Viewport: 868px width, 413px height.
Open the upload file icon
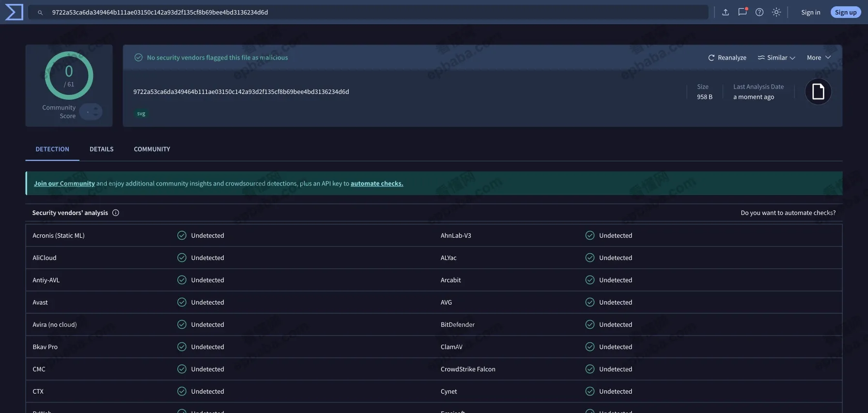click(x=726, y=12)
